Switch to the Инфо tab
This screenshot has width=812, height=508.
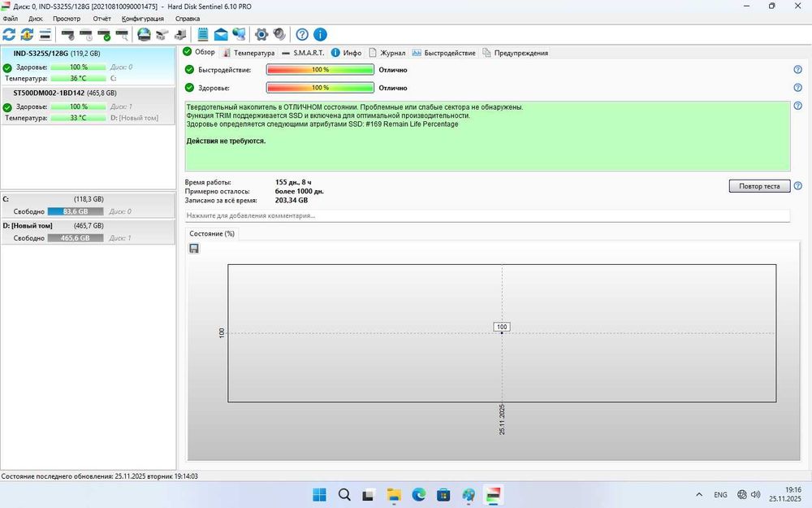click(347, 53)
